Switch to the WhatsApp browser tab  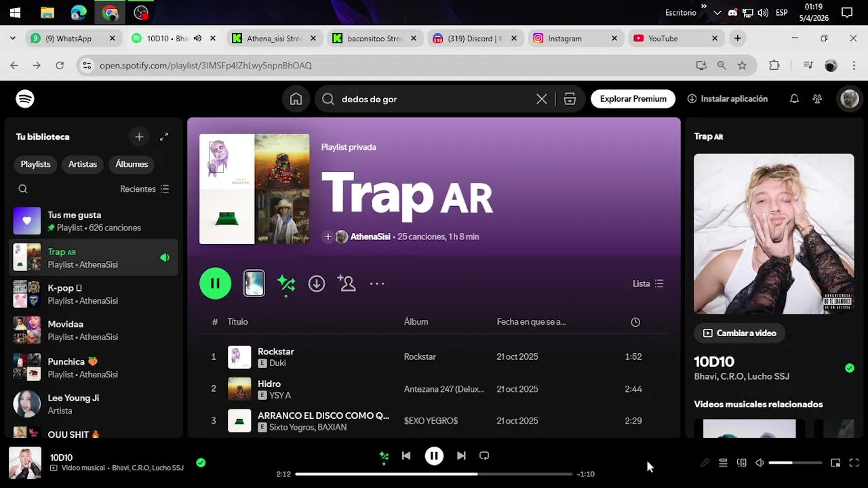68,39
